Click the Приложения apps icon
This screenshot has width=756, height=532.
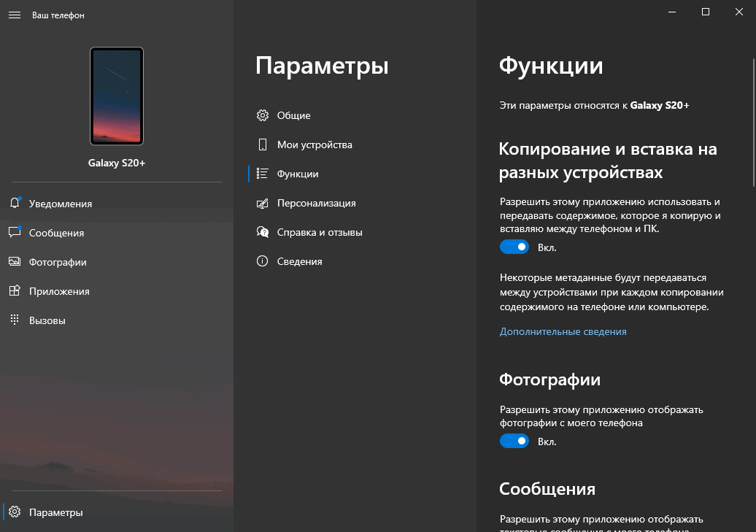pos(15,290)
